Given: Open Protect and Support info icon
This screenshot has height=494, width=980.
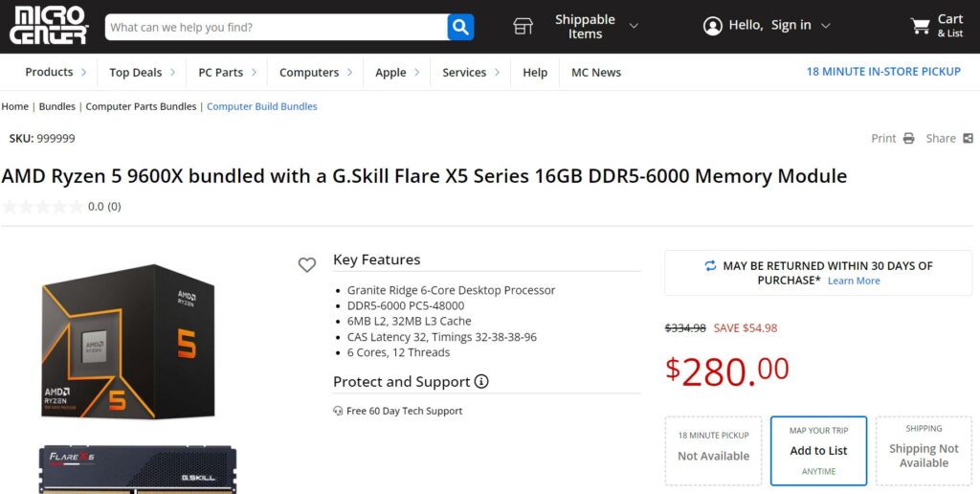Looking at the screenshot, I should pyautogui.click(x=481, y=381).
